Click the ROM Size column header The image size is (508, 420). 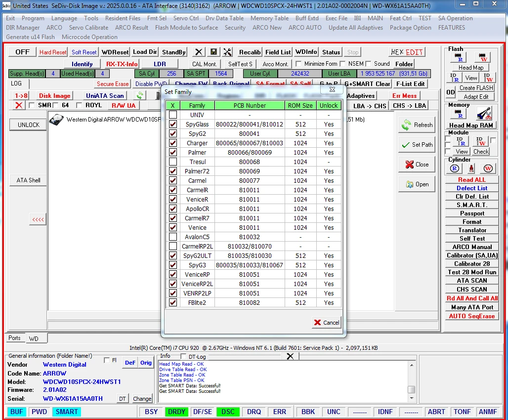300,106
